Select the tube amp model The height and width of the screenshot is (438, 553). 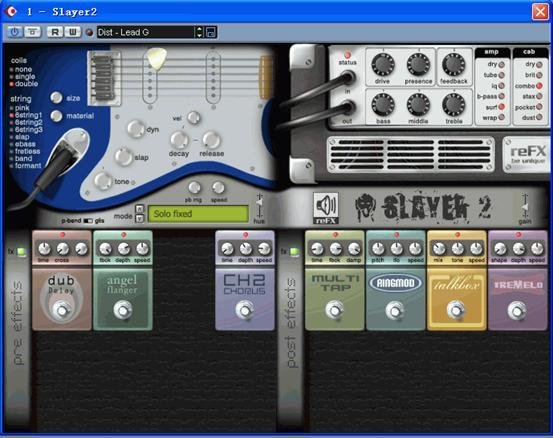(x=494, y=75)
